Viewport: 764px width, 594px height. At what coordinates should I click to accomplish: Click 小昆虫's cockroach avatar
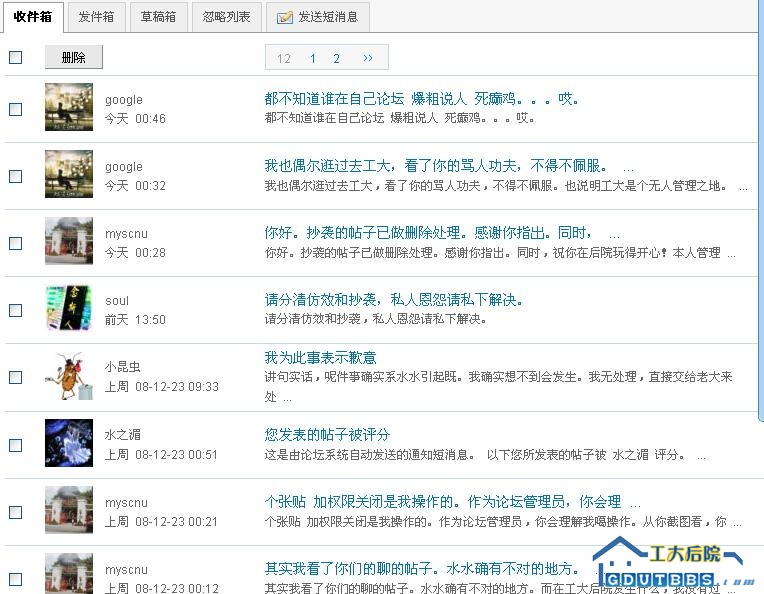click(69, 376)
